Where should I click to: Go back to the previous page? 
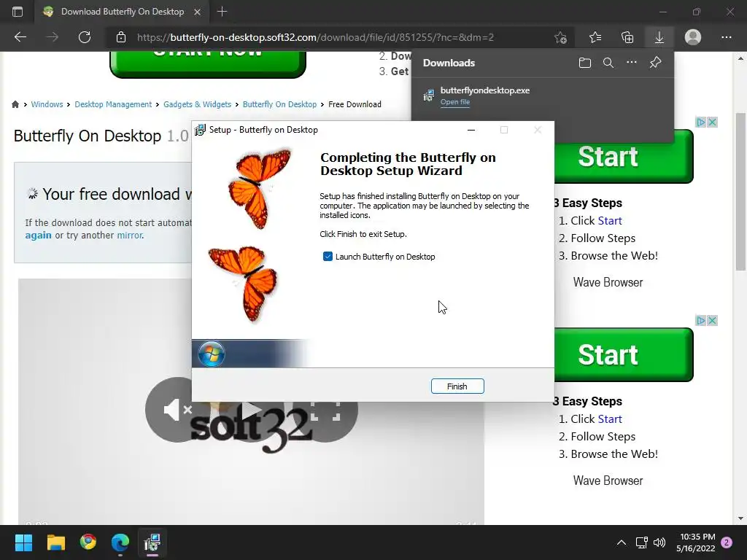pyautogui.click(x=20, y=37)
